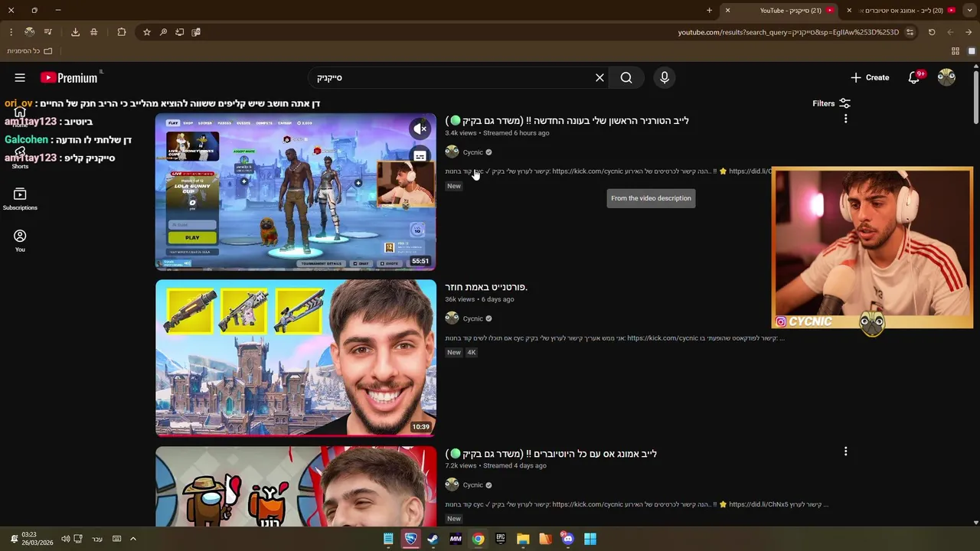Unmute the first video's inline preview

pyautogui.click(x=420, y=129)
